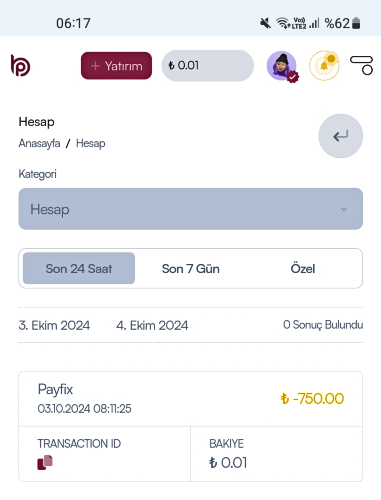Choose the Özel date range option

click(303, 269)
